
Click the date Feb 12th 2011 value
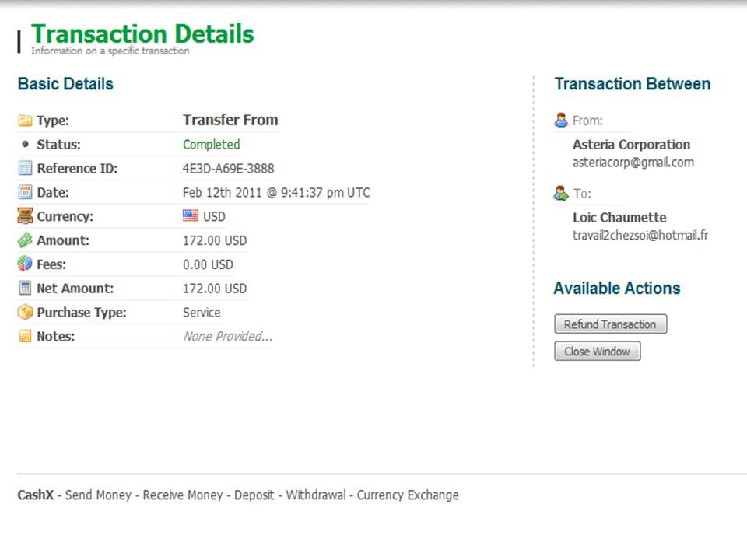click(x=276, y=192)
